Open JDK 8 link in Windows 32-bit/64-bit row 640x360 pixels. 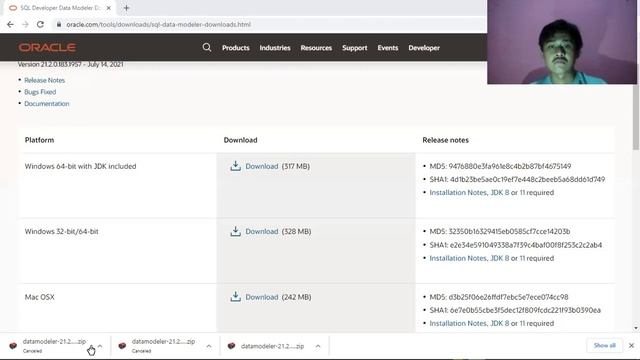pyautogui.click(x=500, y=258)
